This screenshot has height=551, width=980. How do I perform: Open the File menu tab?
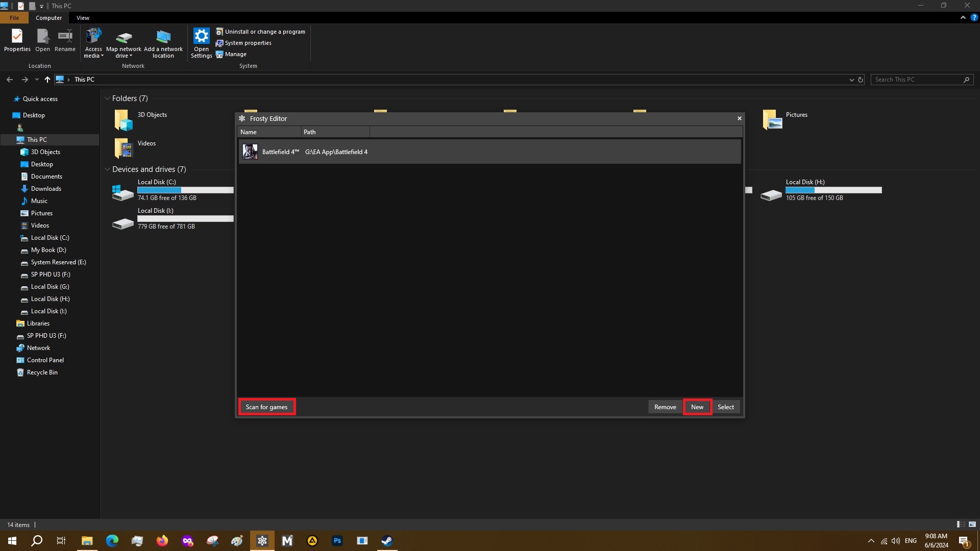[14, 18]
